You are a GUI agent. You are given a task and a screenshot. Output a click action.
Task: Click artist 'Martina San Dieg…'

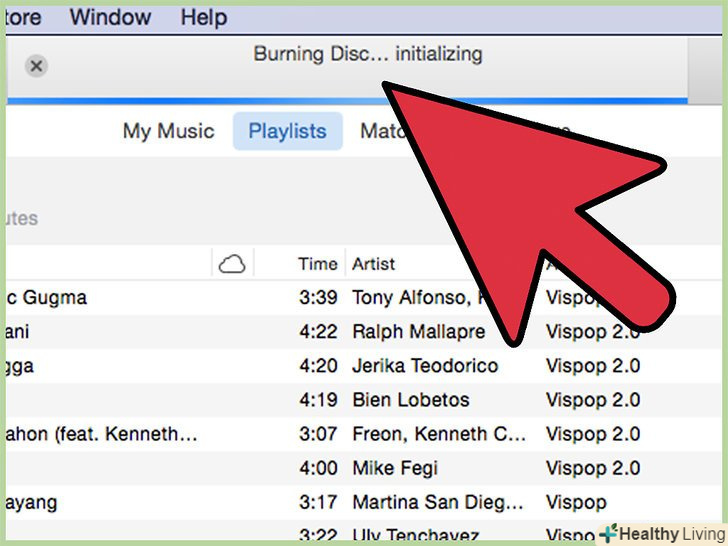(438, 502)
